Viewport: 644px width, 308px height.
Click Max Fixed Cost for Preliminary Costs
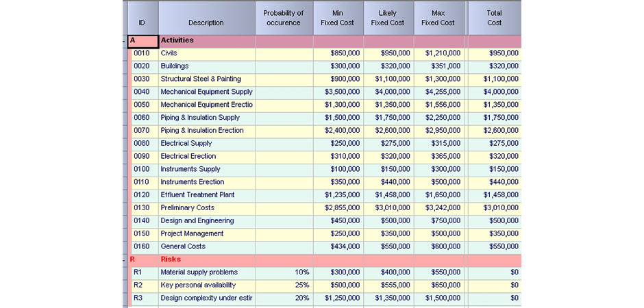438,208
